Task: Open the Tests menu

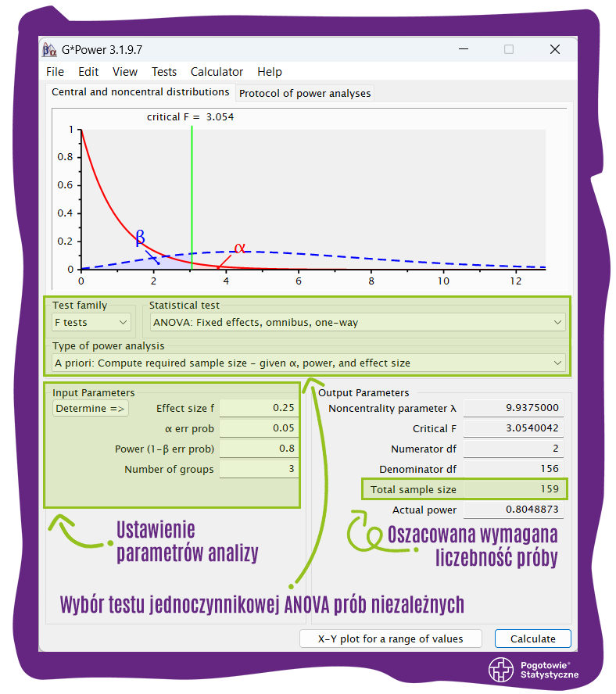Action: [x=164, y=71]
